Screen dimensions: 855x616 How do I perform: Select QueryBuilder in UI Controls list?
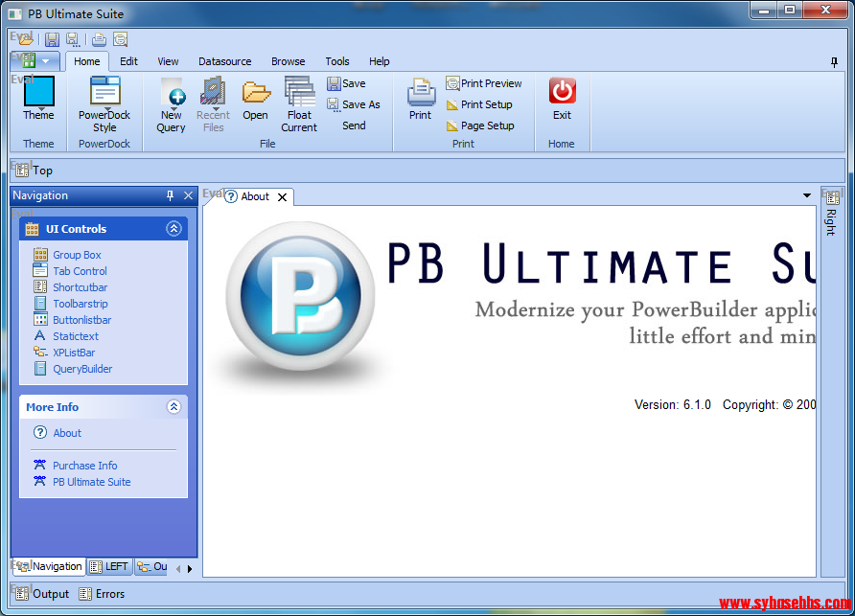(x=82, y=369)
